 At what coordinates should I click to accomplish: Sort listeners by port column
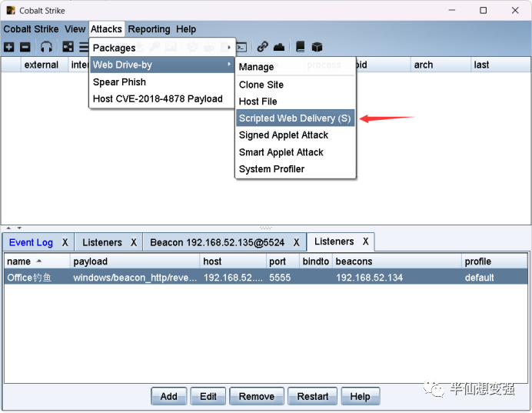coord(283,261)
